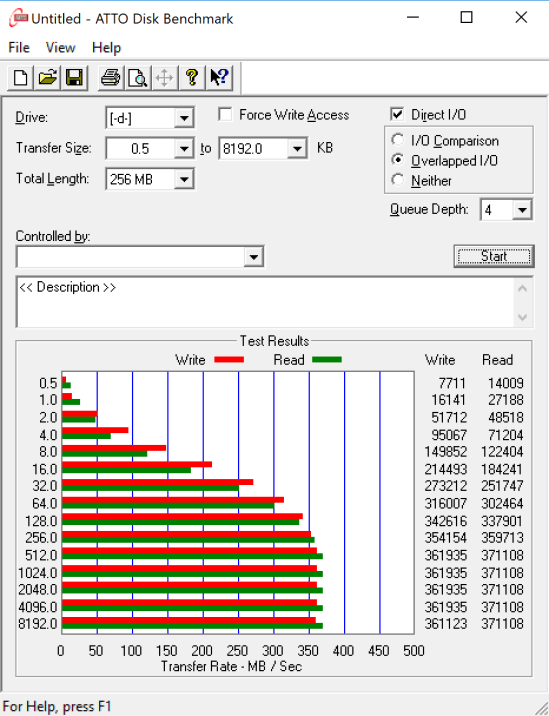Click inside the Description text box
The width and height of the screenshot is (549, 716).
tap(266, 302)
